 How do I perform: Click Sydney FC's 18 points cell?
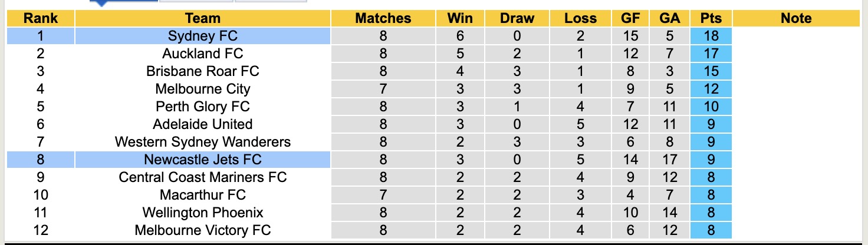click(711, 36)
